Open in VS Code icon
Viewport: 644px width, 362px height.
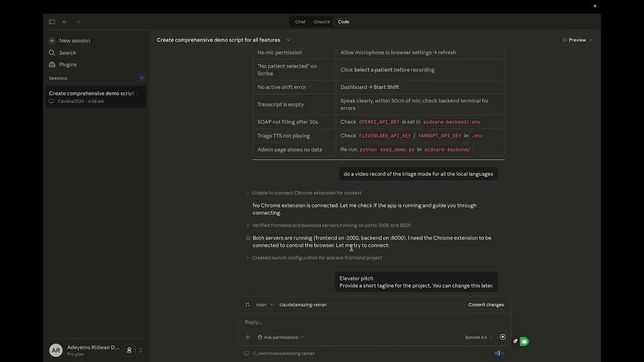click(497, 353)
